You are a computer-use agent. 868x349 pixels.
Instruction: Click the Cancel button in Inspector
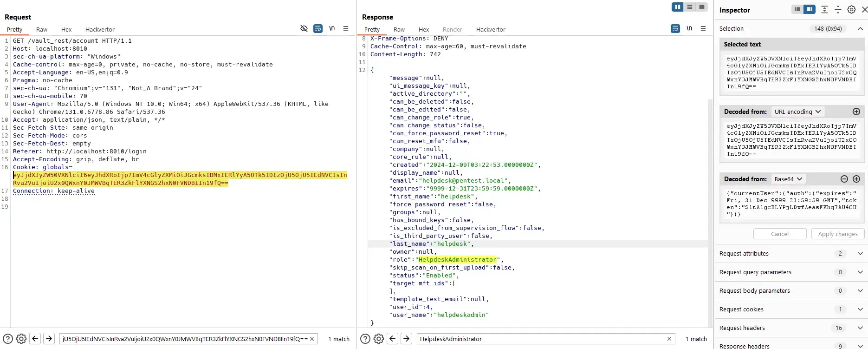pyautogui.click(x=780, y=234)
